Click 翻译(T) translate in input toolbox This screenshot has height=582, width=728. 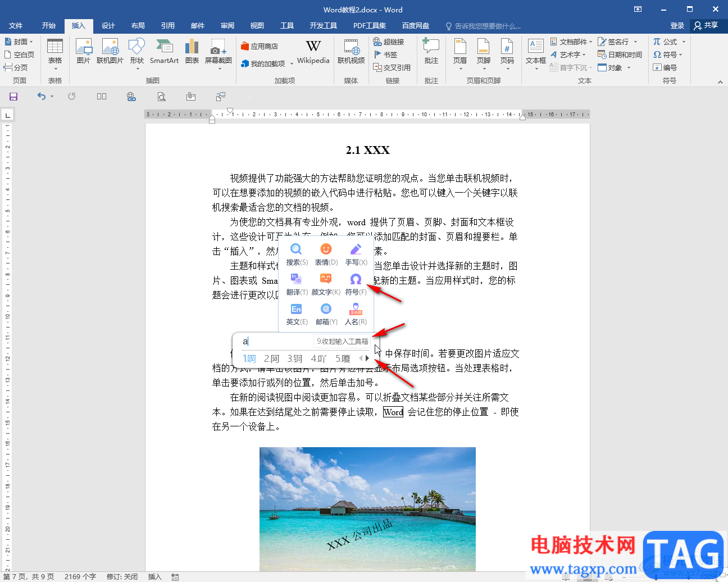click(297, 284)
